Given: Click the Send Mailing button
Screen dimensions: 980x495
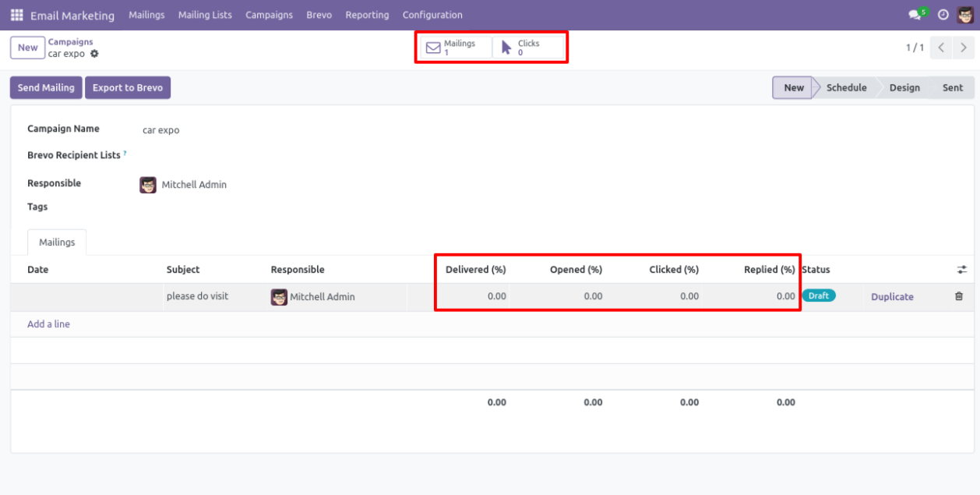Looking at the screenshot, I should [46, 87].
